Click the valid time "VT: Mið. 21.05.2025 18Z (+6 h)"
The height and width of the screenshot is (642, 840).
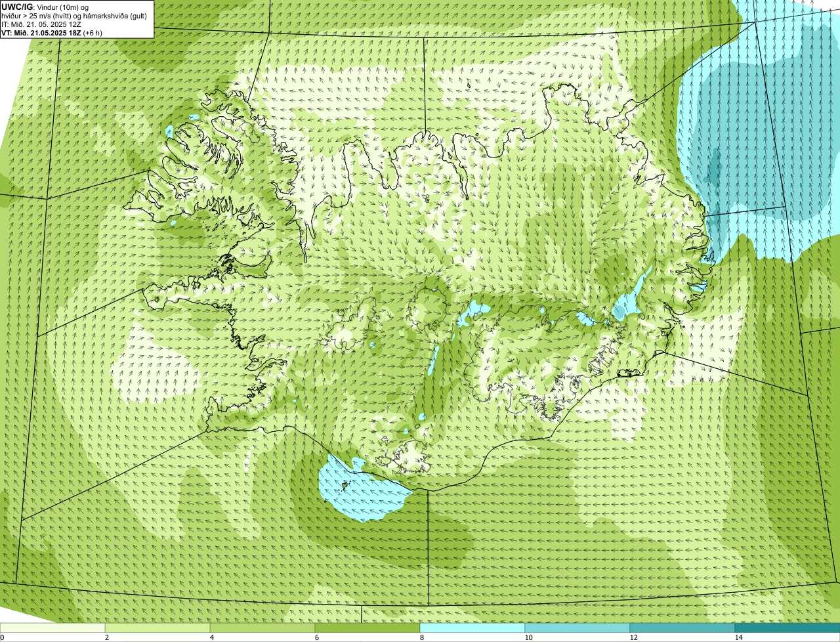point(52,33)
